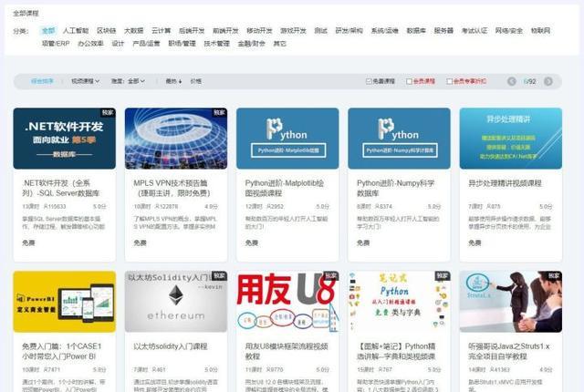Filter by 技术管理 category
This screenshot has height=392, width=584.
(x=217, y=44)
